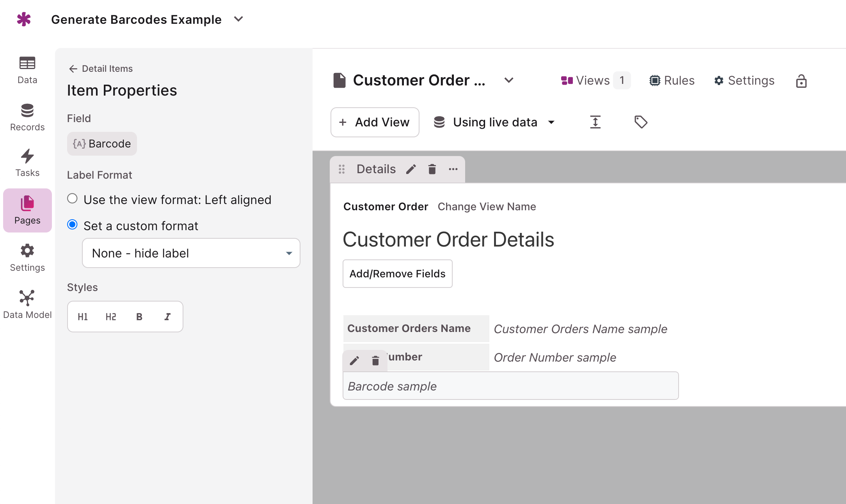Viewport: 846px width, 504px height.
Task: Open the 'None - hide label' dropdown
Action: click(191, 253)
